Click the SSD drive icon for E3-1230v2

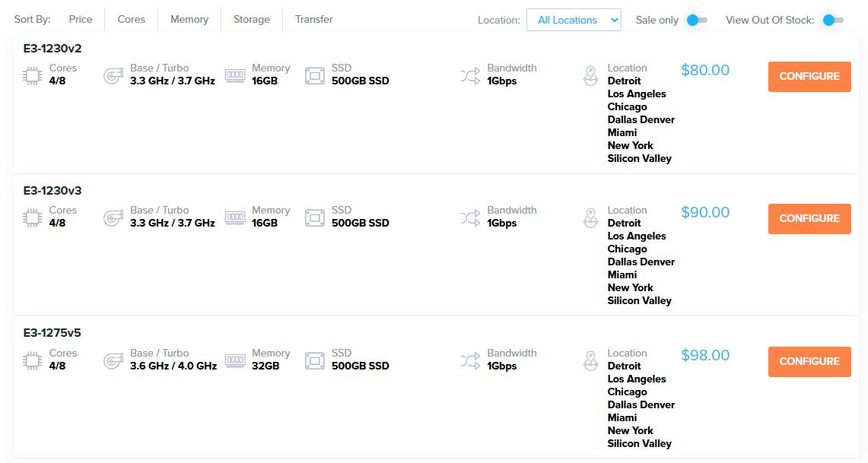tap(315, 75)
